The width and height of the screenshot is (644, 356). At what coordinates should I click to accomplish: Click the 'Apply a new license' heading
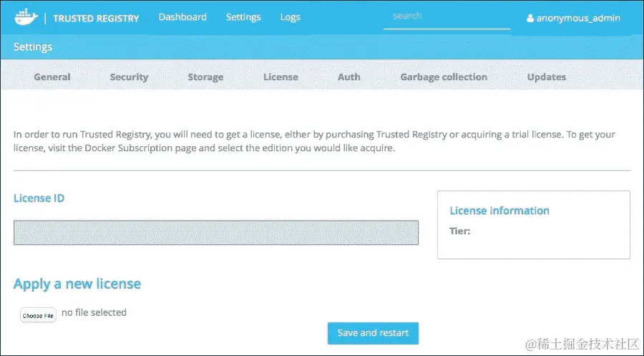point(77,284)
